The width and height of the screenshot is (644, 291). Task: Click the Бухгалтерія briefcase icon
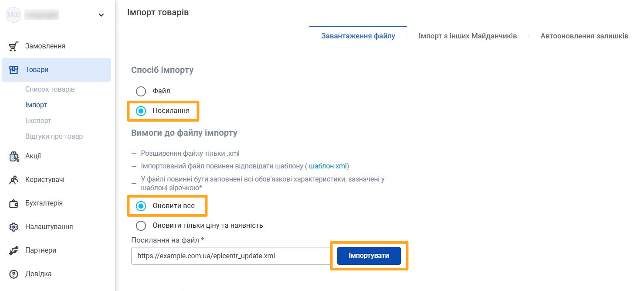(14, 203)
